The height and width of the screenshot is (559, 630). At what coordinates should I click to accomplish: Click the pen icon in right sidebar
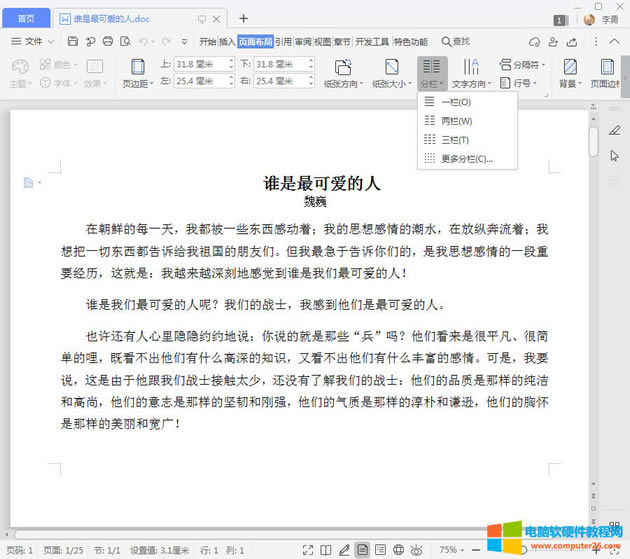point(615,131)
